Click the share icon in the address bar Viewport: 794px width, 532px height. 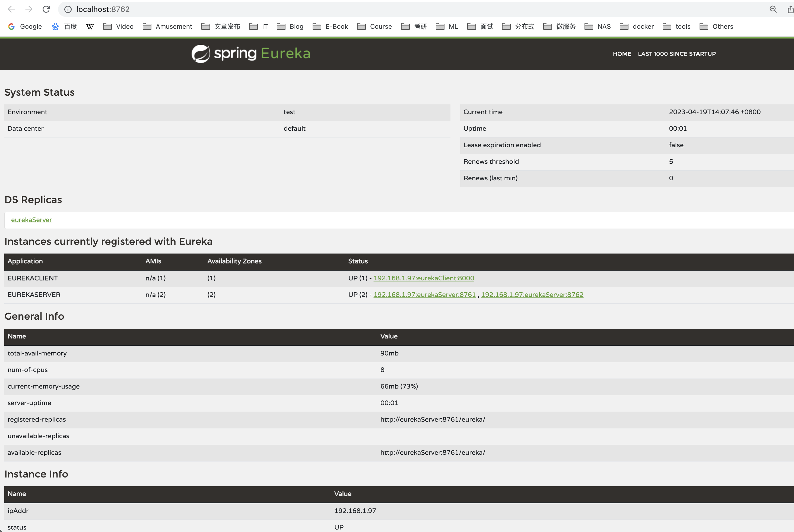tap(790, 9)
